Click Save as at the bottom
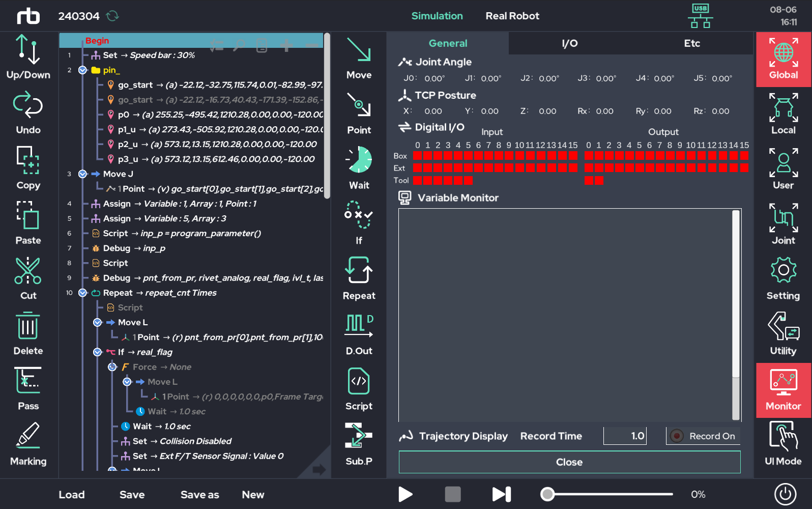This screenshot has height=509, width=812. (x=200, y=495)
